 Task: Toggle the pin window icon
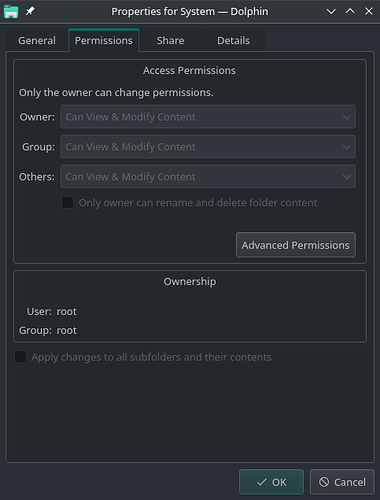coord(30,11)
